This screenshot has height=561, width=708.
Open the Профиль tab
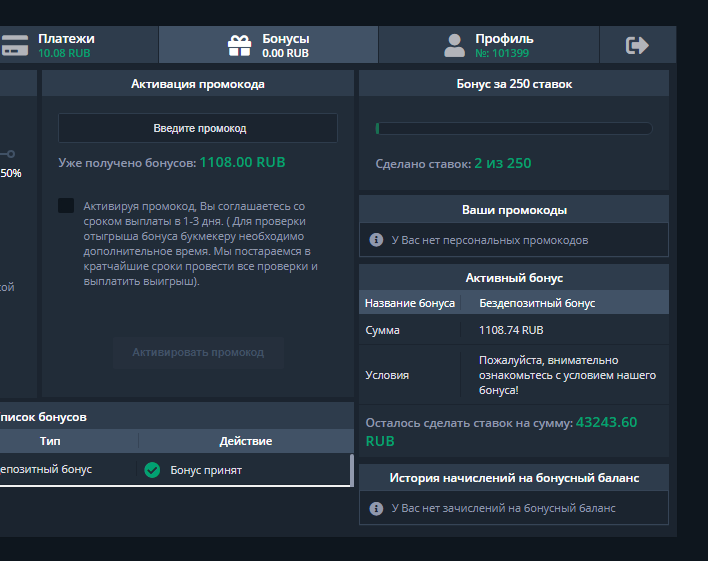[x=489, y=45]
